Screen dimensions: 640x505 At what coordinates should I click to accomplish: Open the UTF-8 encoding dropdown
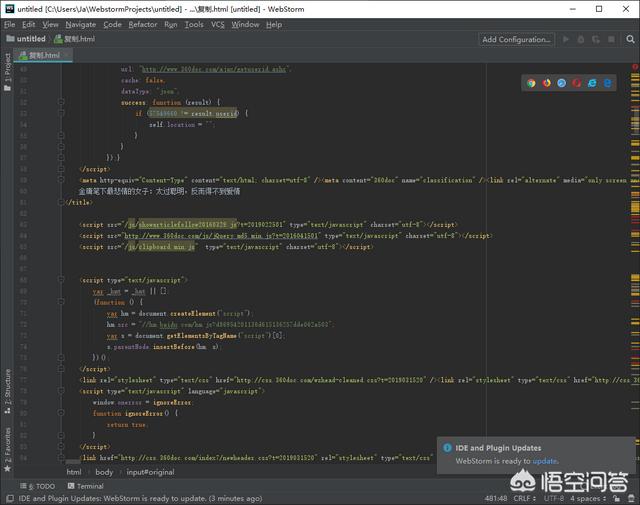click(x=554, y=498)
